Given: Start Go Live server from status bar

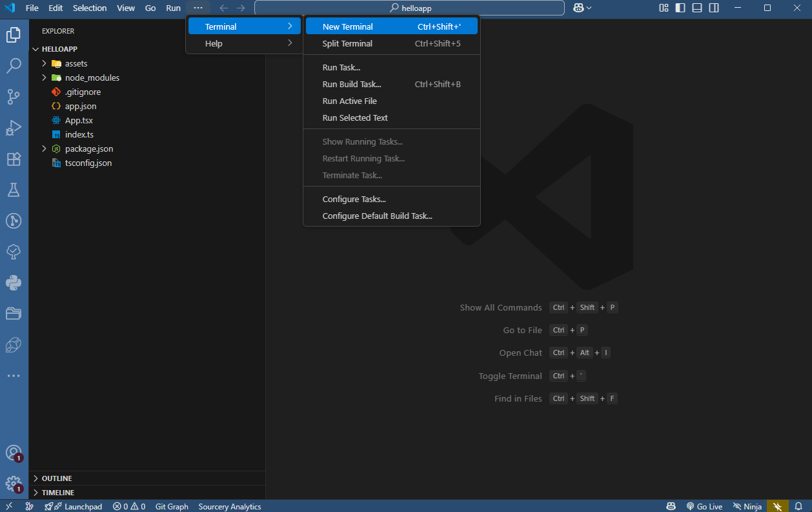Looking at the screenshot, I should (x=704, y=506).
